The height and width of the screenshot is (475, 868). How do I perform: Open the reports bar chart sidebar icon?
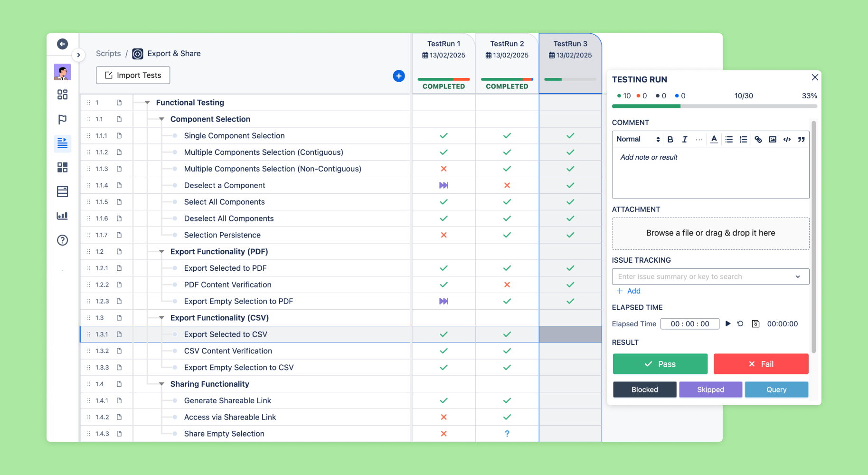(62, 216)
